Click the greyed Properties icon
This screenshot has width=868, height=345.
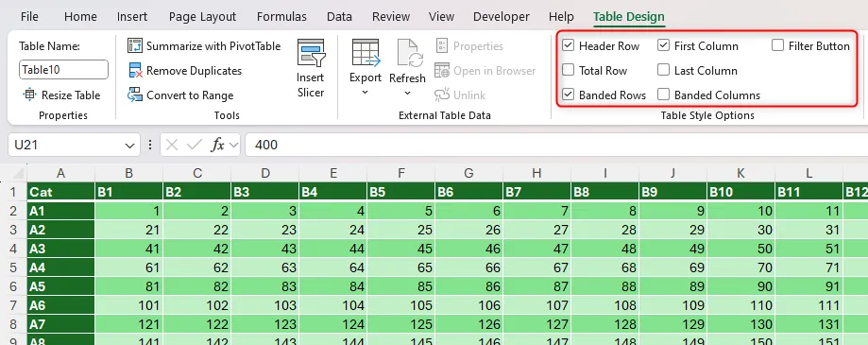click(442, 46)
